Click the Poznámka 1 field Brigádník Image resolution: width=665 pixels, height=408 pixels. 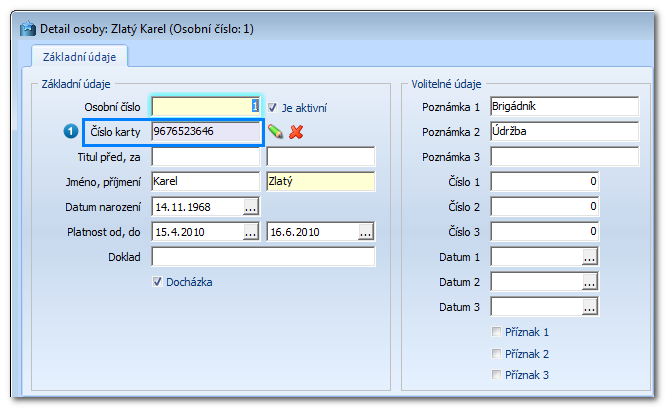[564, 106]
